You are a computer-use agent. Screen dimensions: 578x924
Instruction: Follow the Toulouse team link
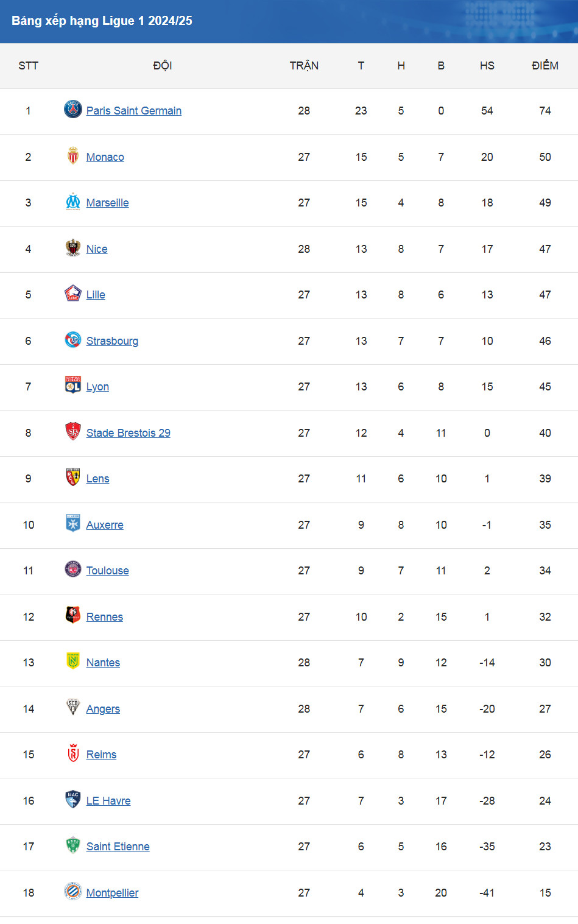(x=108, y=571)
